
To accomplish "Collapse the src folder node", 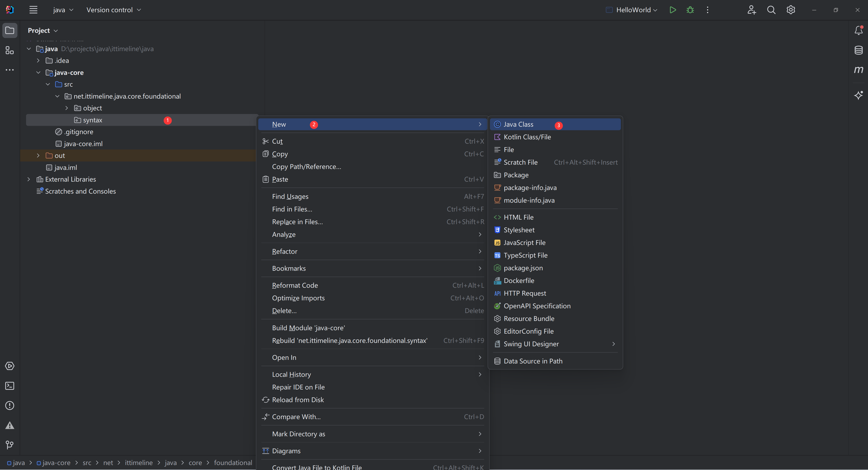I will pyautogui.click(x=48, y=84).
